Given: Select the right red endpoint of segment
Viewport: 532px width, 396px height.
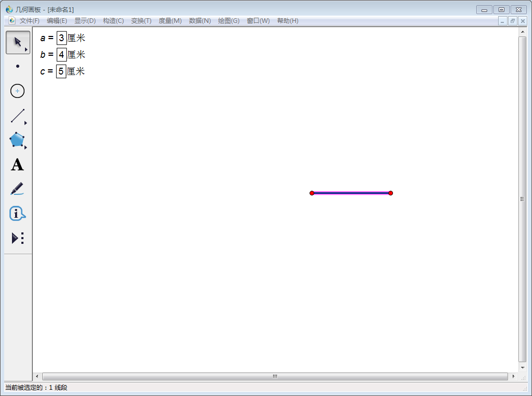Looking at the screenshot, I should (390, 193).
